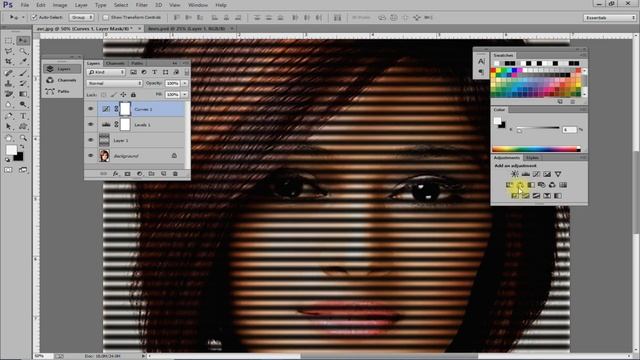This screenshot has height=360, width=640.
Task: Enable the Show Transform Controls checkbox
Action: [106, 18]
